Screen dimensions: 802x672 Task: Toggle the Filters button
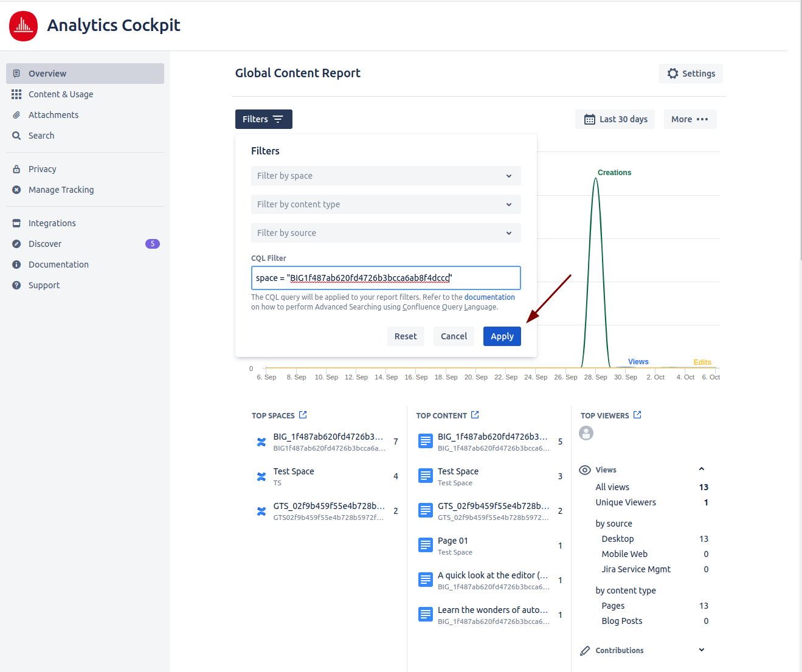[263, 119]
